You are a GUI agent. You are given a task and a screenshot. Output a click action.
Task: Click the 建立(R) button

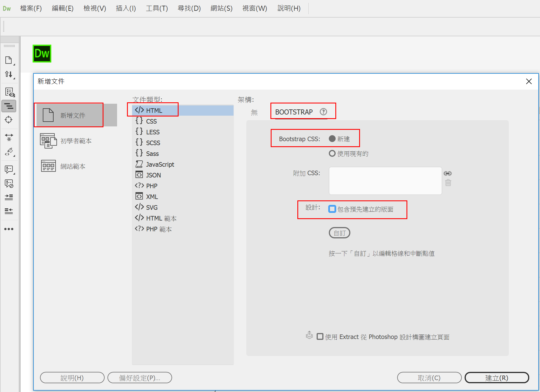tap(497, 378)
